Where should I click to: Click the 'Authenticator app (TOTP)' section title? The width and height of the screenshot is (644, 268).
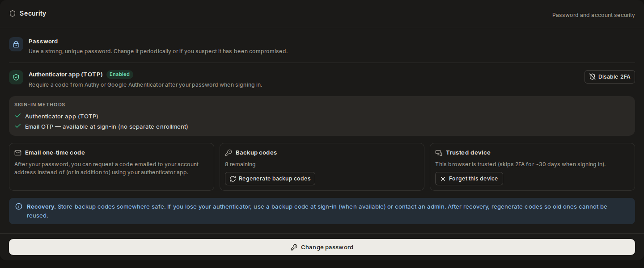[x=66, y=75]
